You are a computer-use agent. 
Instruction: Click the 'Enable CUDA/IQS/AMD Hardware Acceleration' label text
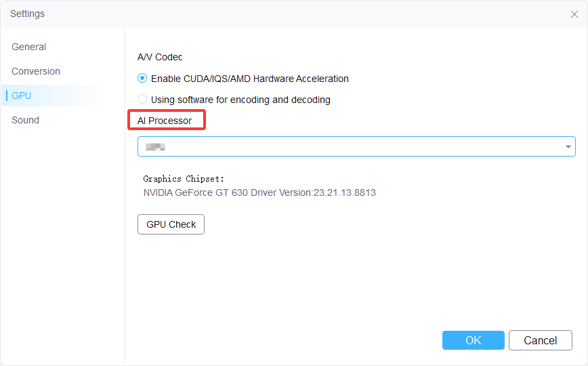click(250, 79)
